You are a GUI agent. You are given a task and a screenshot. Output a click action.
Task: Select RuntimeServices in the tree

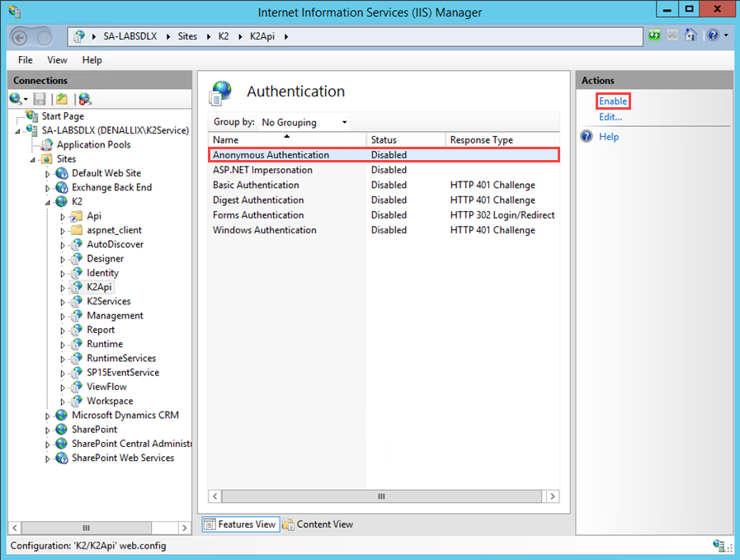[121, 359]
